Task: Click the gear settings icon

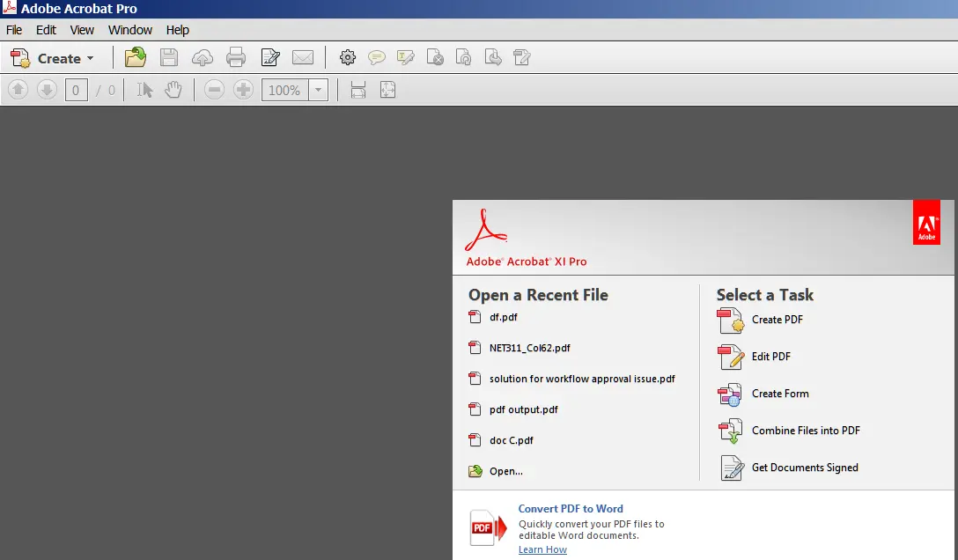Action: pyautogui.click(x=348, y=58)
